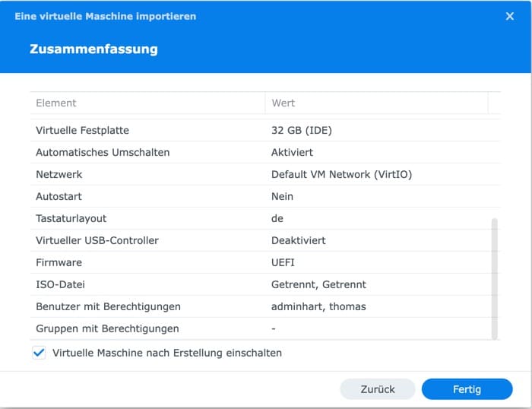Screen dimensions: 532x409
Task: Click the Element column header
Action: [x=56, y=103]
